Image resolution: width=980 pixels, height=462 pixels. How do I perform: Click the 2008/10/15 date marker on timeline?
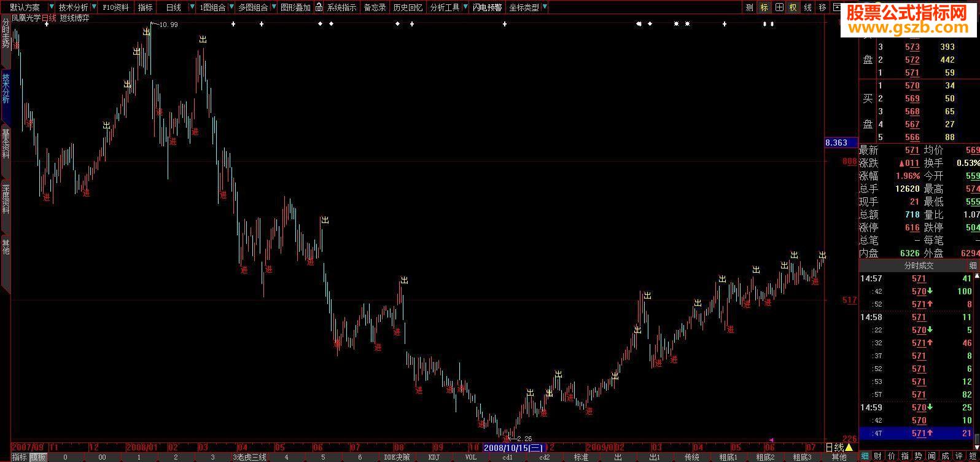[x=515, y=447]
